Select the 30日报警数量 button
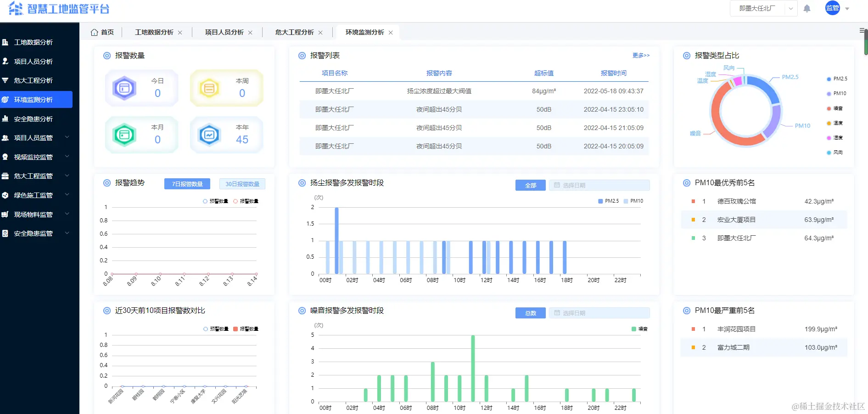The height and width of the screenshot is (414, 868). [x=242, y=184]
